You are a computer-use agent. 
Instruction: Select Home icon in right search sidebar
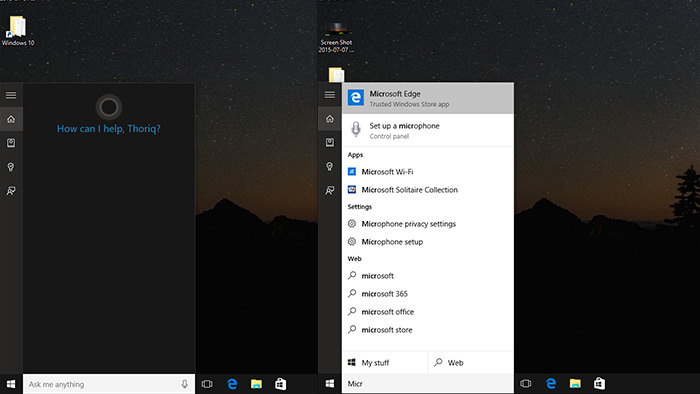pos(330,119)
